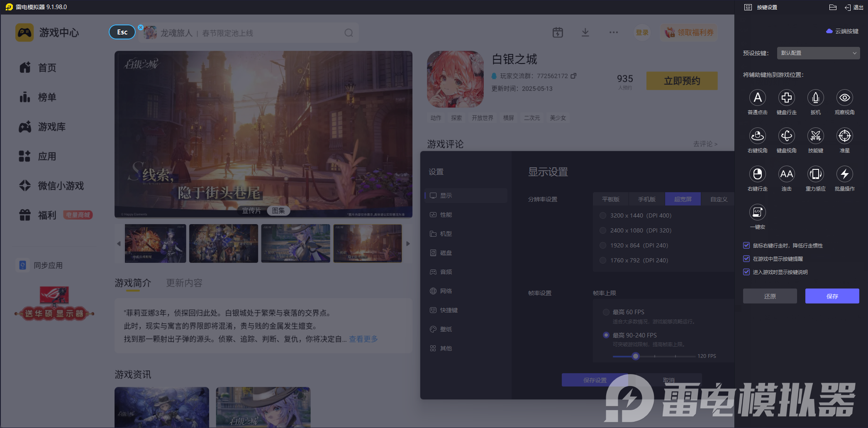
Task: Click the 还原 restore button
Action: tap(770, 296)
